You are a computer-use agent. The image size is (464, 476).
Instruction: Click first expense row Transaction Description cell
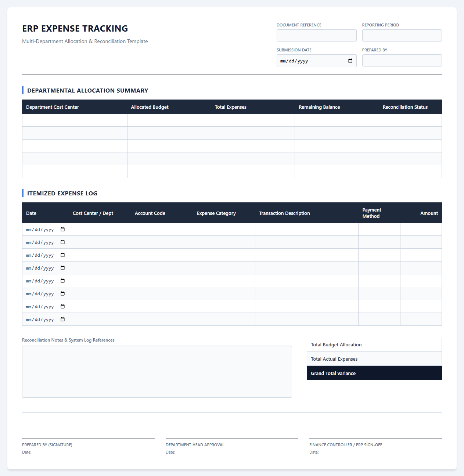click(307, 229)
